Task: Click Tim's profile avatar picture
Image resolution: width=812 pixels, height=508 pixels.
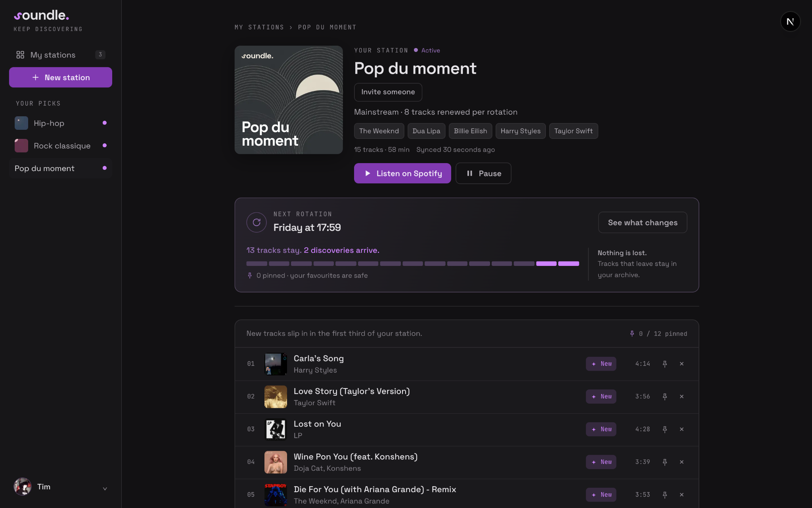Action: 23,487
